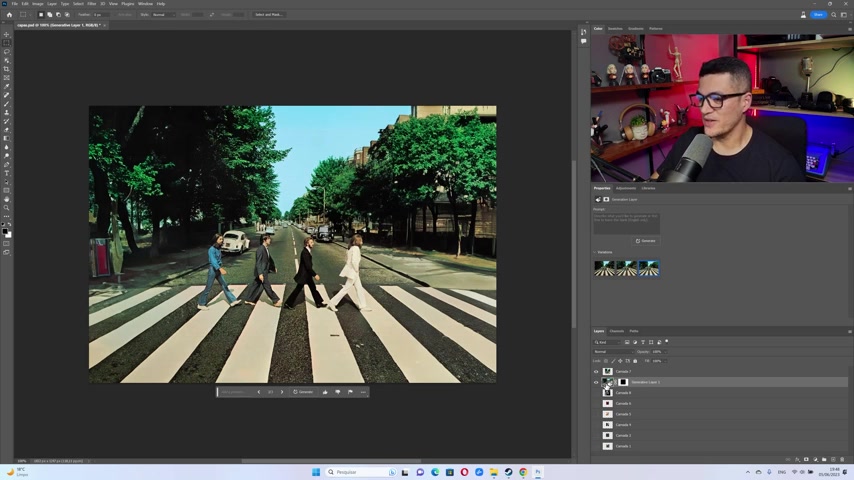
Task: Add layer mask icon in Layers panel
Action: pyautogui.click(x=806, y=459)
